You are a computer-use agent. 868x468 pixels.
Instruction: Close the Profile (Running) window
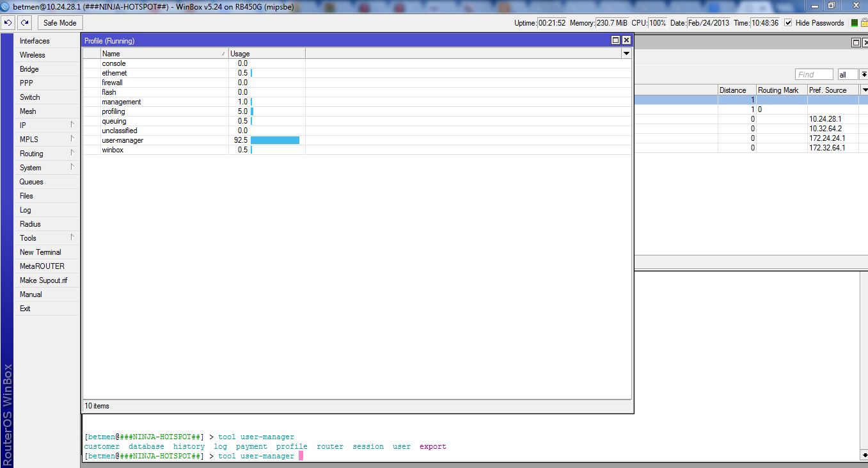(x=626, y=40)
